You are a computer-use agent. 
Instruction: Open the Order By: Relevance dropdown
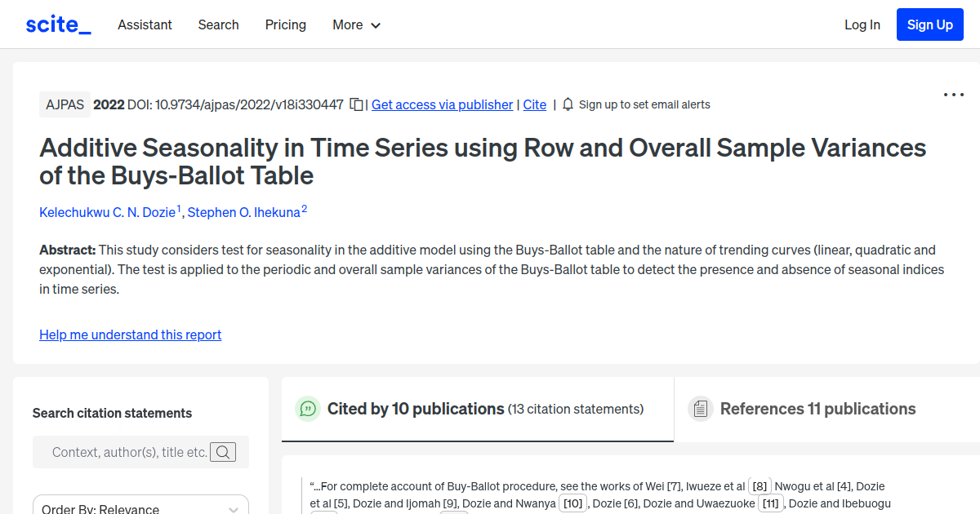tap(140, 506)
